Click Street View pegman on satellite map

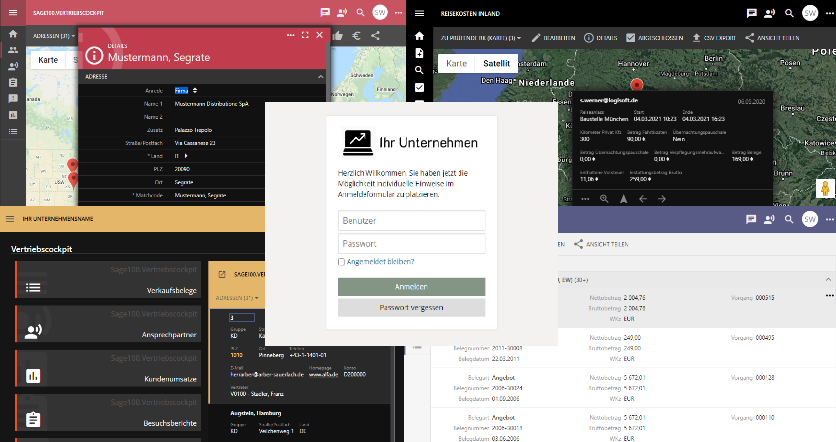click(x=825, y=188)
